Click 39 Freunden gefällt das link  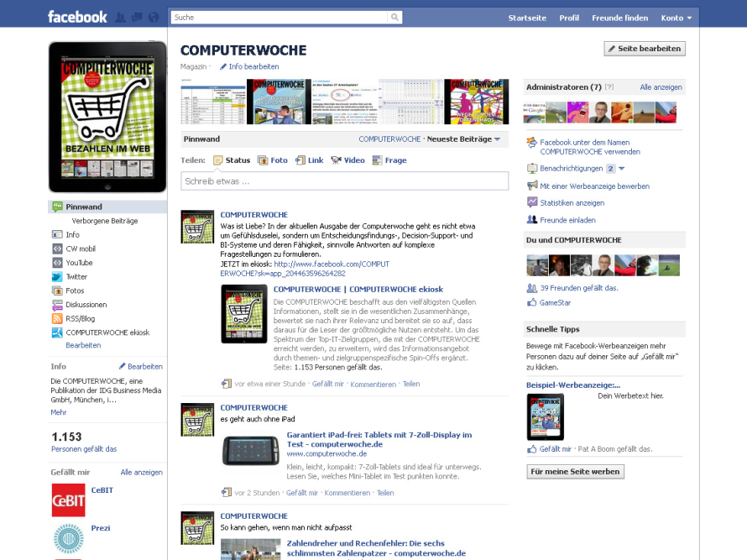coord(579,288)
